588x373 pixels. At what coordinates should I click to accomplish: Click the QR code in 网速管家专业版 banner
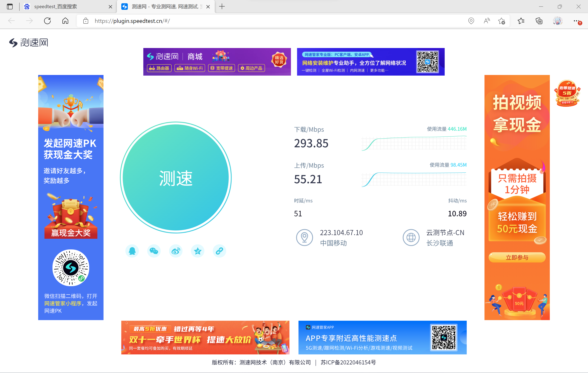(x=427, y=62)
